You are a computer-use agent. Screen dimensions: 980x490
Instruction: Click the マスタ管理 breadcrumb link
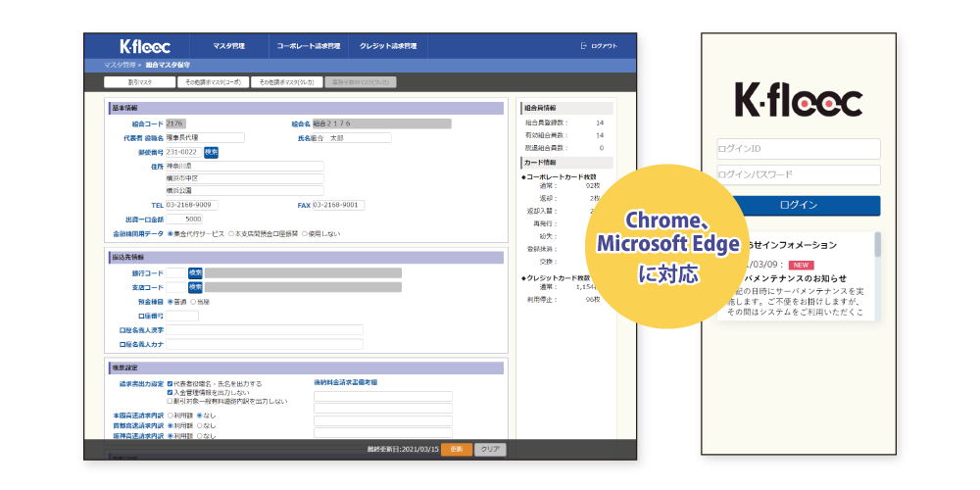pyautogui.click(x=120, y=65)
